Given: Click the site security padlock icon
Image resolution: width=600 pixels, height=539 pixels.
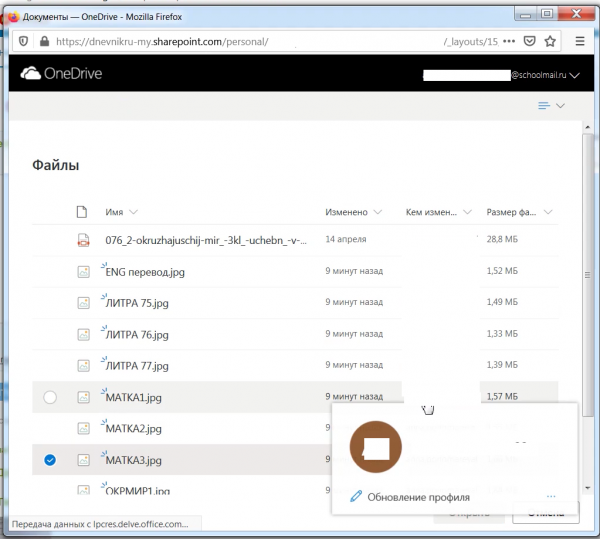Looking at the screenshot, I should point(43,42).
